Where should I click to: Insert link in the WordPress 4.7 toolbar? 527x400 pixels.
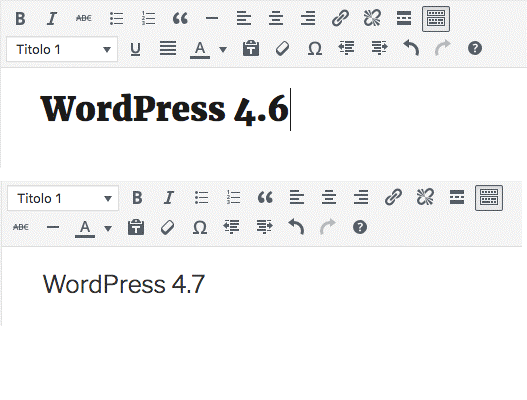pyautogui.click(x=393, y=197)
